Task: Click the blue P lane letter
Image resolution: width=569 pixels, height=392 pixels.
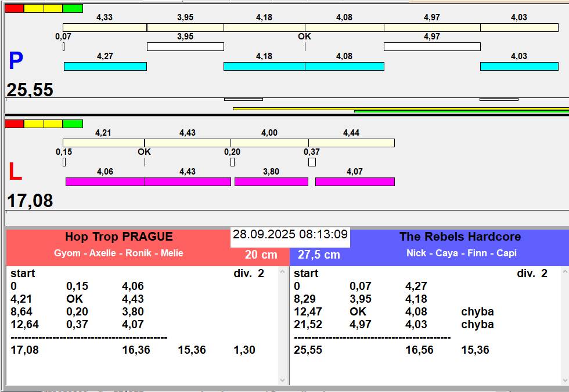Action: pos(16,61)
